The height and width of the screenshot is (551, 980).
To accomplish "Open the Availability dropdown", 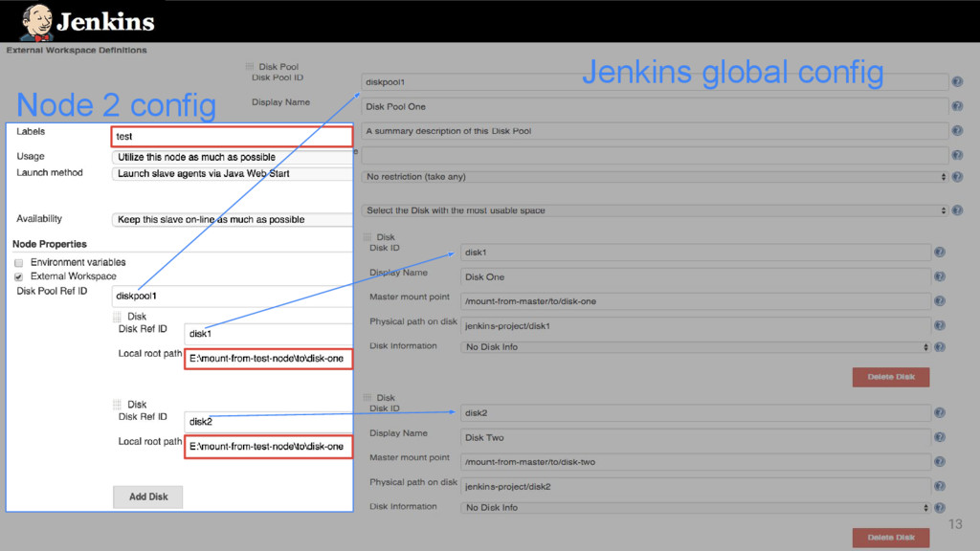I will [x=232, y=219].
